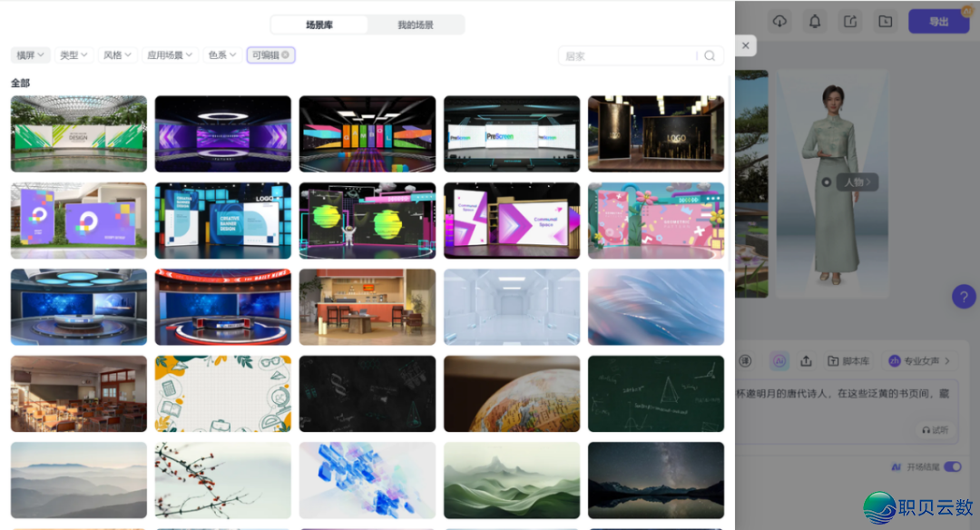Open the project folder icon beside 导出
The height and width of the screenshot is (530, 980).
pos(885,20)
